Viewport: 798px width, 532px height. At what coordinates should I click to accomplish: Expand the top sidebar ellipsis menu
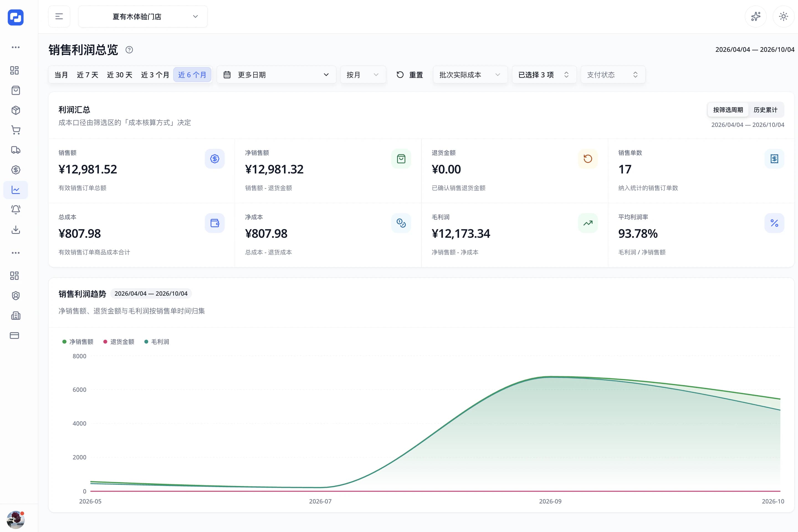pyautogui.click(x=16, y=47)
